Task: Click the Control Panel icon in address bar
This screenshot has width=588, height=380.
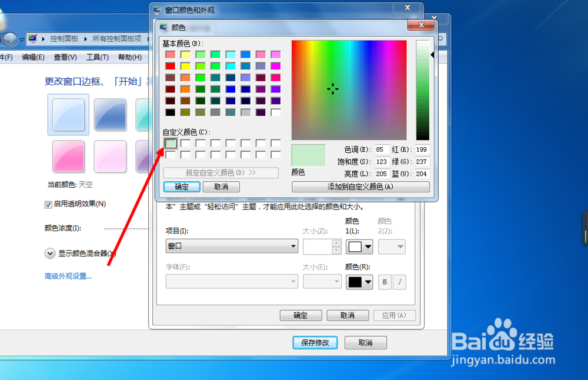Action: 32,39
